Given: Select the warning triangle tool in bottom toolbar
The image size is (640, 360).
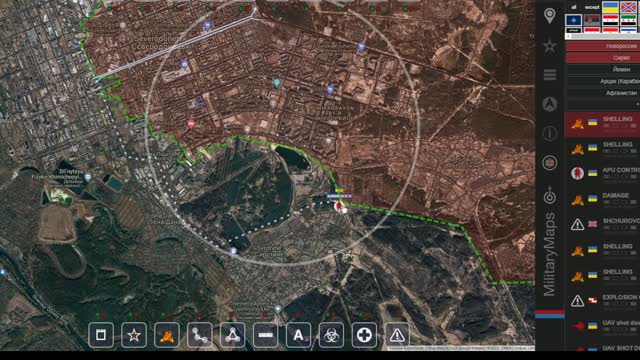Looking at the screenshot, I should (x=397, y=335).
